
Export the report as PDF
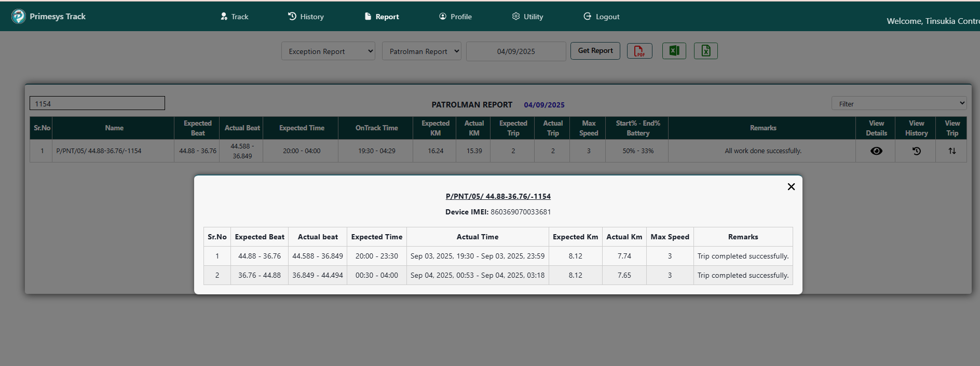639,51
